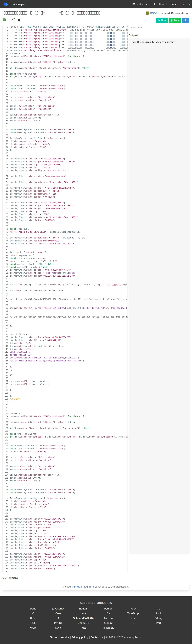Focus the Program input field
Screen dimensions: 192x644
pos(159,29)
